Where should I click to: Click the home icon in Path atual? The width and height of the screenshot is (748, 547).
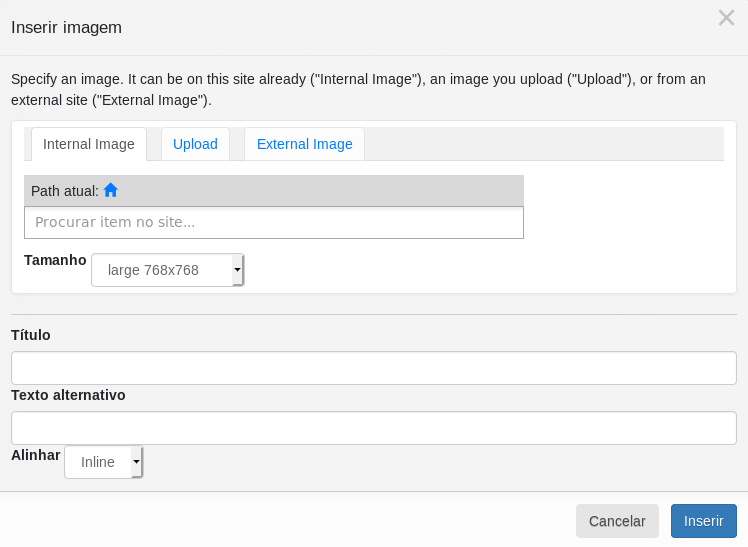point(111,190)
